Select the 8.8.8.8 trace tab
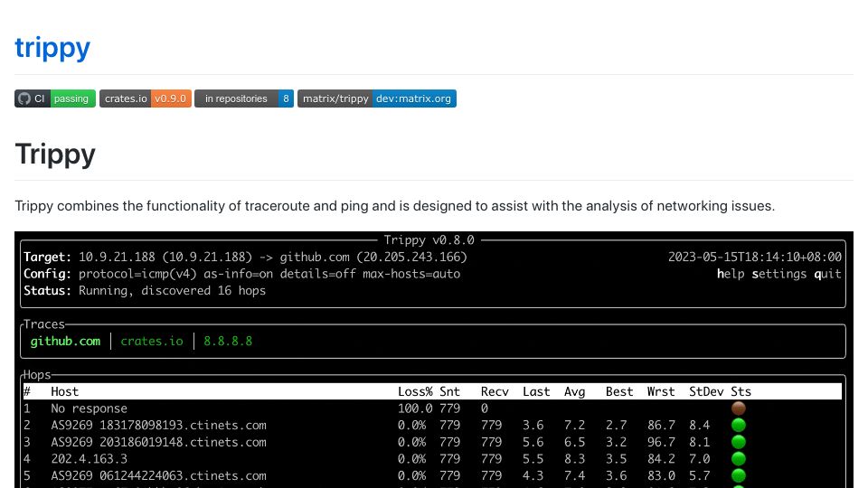The width and height of the screenshot is (868, 488). [x=228, y=342]
